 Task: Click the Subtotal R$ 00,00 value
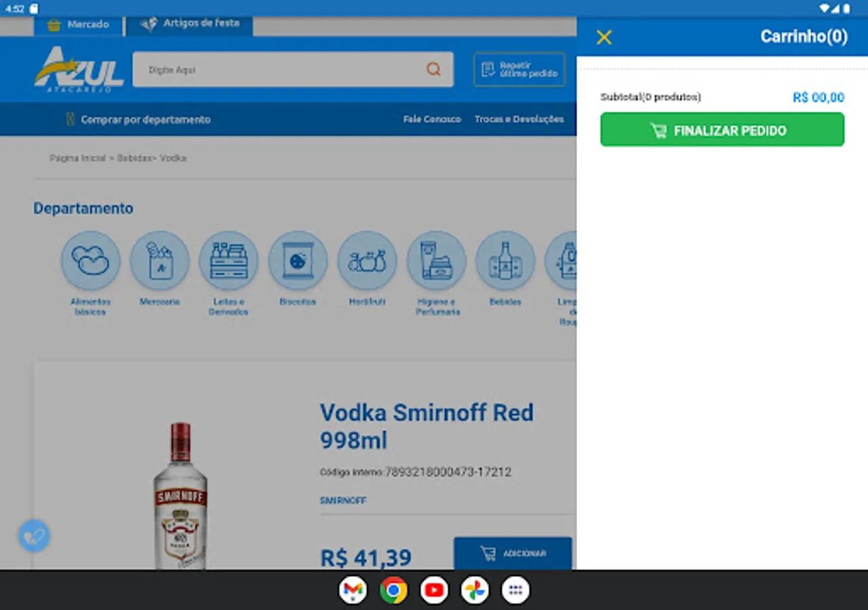click(818, 98)
